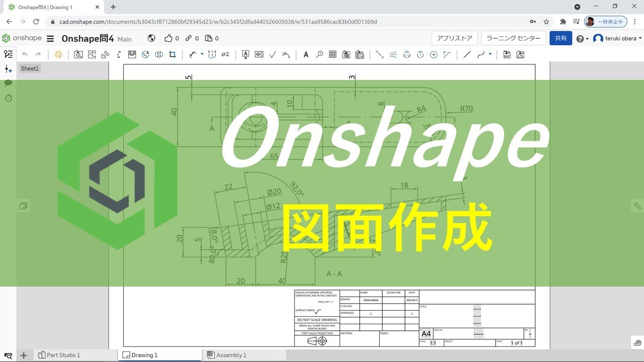Click the link count icon
The height and width of the screenshot is (362, 644).
189,38
